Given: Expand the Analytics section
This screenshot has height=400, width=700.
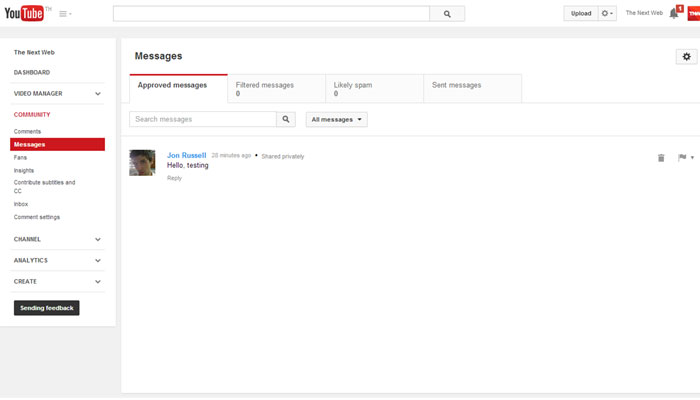Looking at the screenshot, I should click(x=97, y=260).
